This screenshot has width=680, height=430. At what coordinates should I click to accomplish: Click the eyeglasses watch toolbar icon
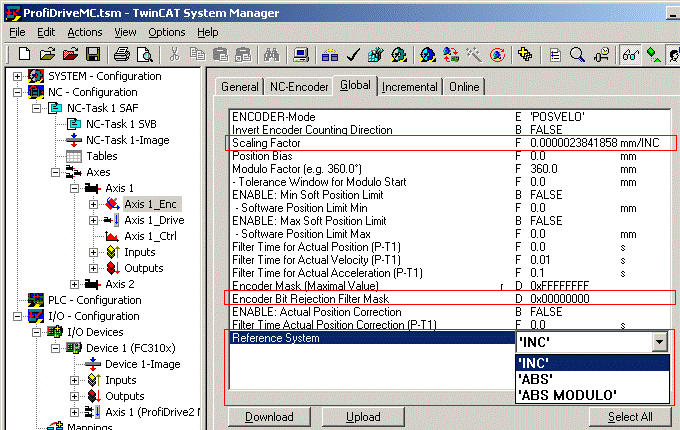pyautogui.click(x=630, y=55)
